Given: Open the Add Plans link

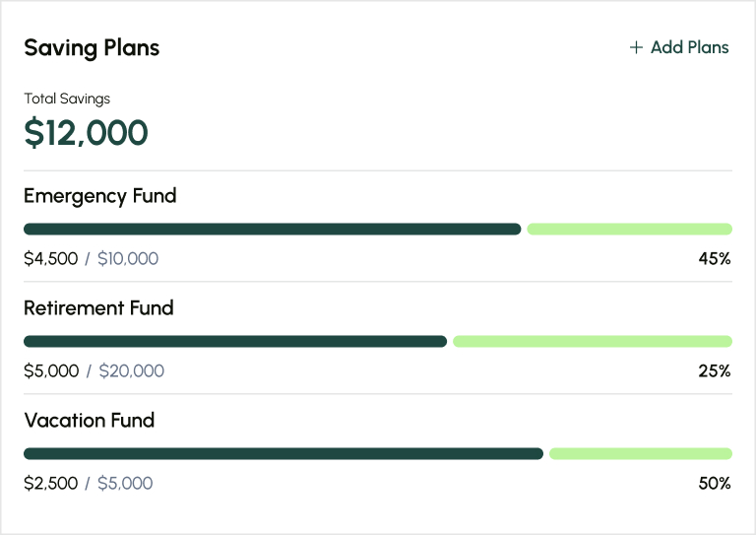Looking at the screenshot, I should (x=689, y=47).
